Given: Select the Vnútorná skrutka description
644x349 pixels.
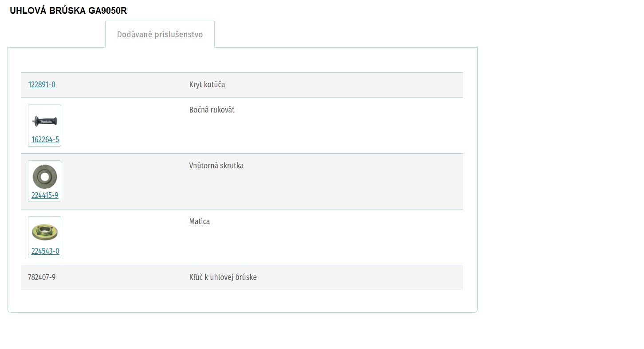Looking at the screenshot, I should [216, 166].
